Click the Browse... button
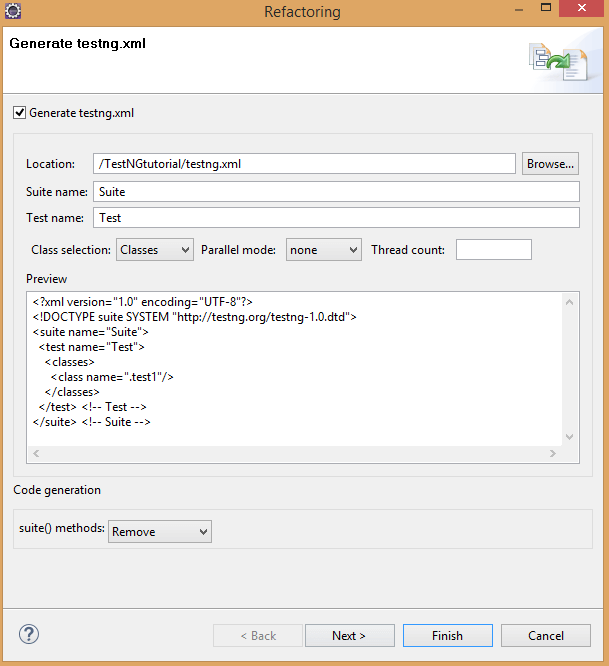 [x=550, y=164]
